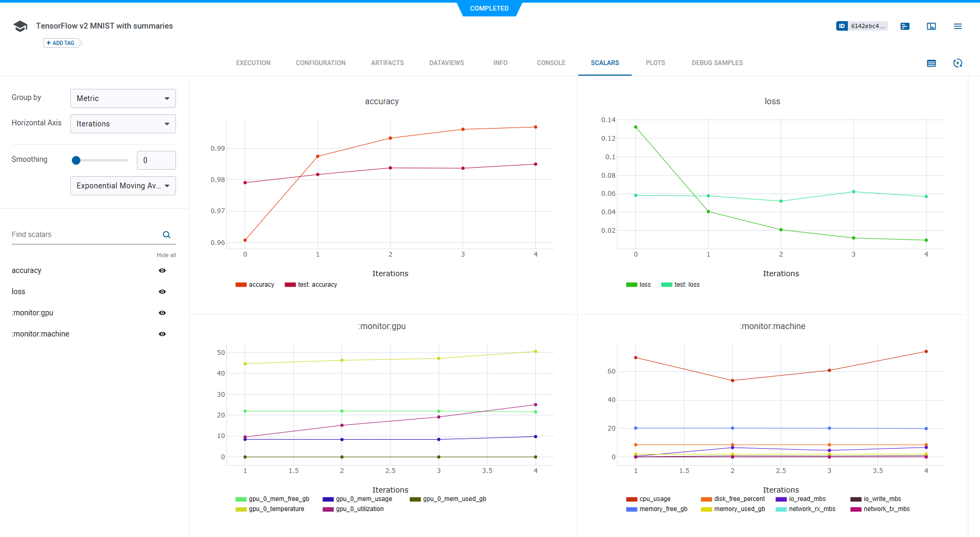
Task: Click the graduation cap task icon
Action: tap(20, 26)
